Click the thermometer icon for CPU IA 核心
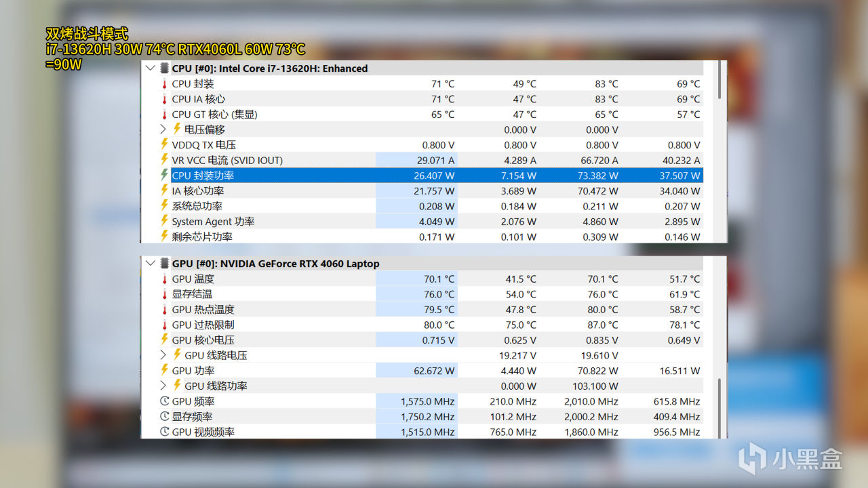Viewport: 868px width, 488px height. (164, 99)
